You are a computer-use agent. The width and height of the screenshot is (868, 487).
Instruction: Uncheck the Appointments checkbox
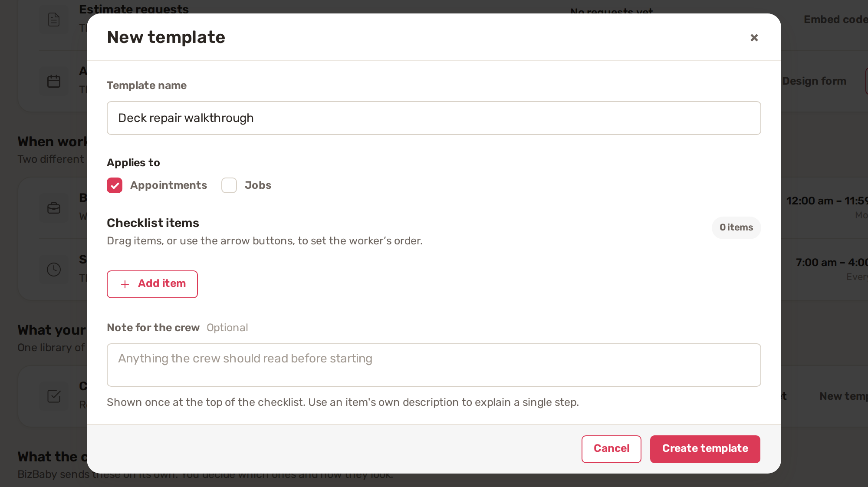click(x=115, y=185)
